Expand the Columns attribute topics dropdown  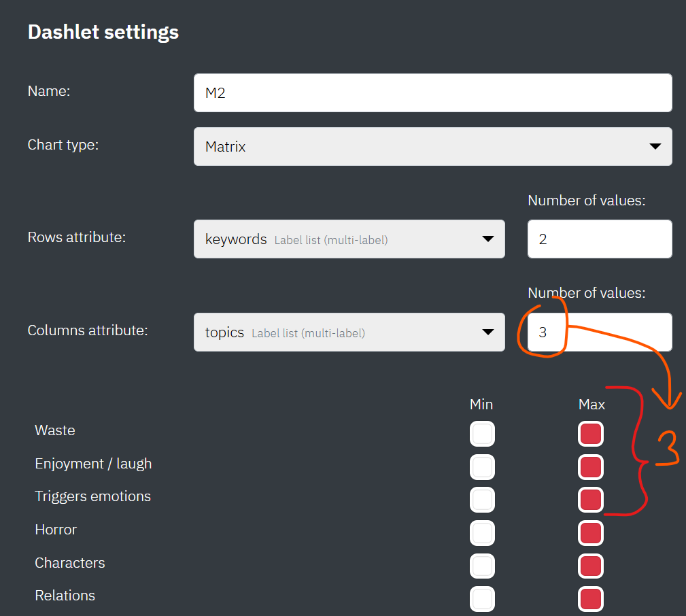[349, 332]
